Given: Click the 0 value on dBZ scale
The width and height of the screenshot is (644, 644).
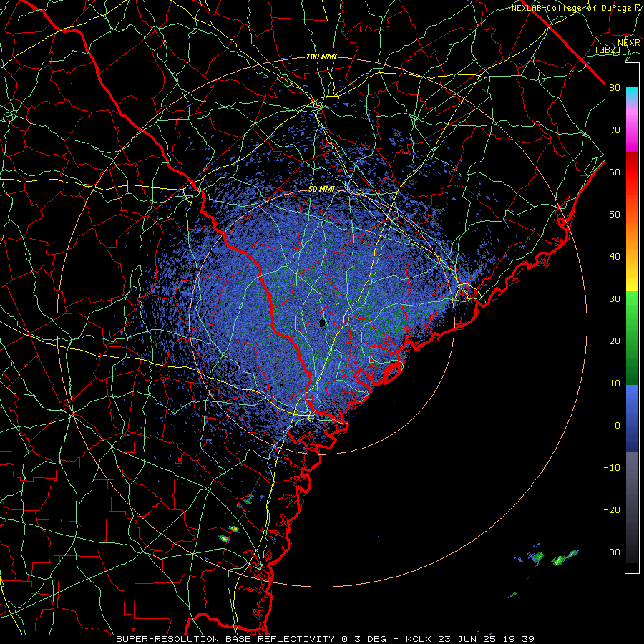Looking at the screenshot, I should click(618, 426).
